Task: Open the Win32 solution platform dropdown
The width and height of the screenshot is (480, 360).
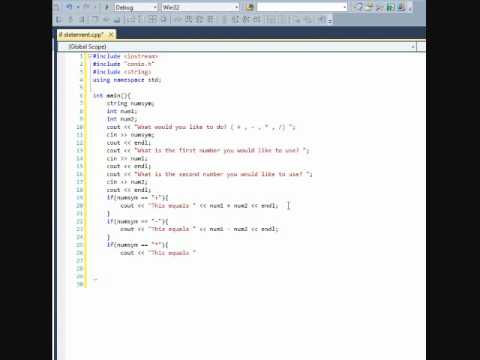Action: [x=200, y=7]
